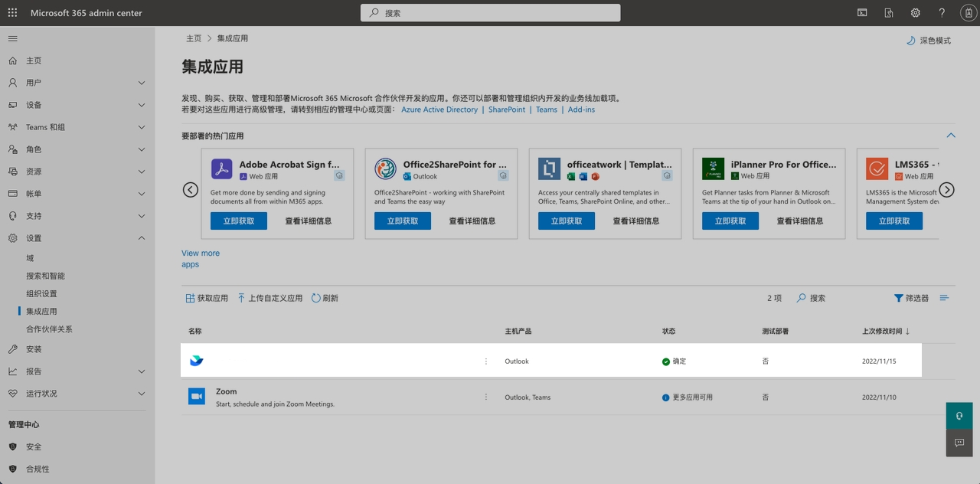This screenshot has height=484, width=980.
Task: Open the Azure Active Directory link
Action: click(439, 110)
